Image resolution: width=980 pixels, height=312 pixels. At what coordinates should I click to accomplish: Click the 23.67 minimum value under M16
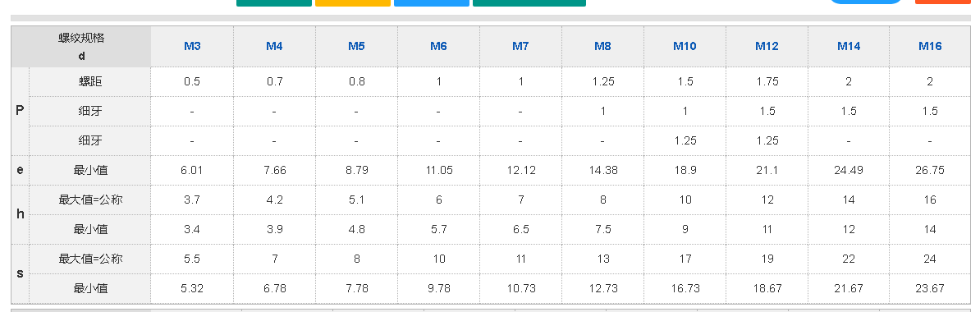click(930, 288)
